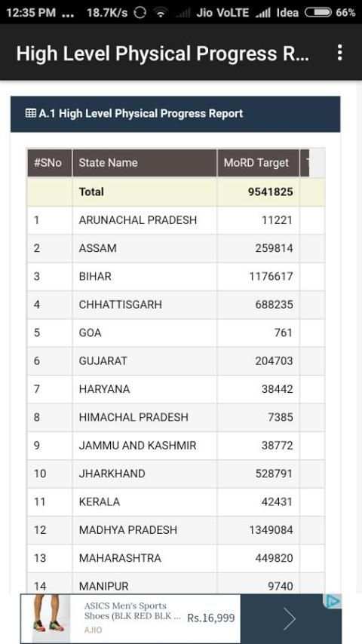The height and width of the screenshot is (644, 362).
Task: Click the table icon beside A.1 report title
Action: click(30, 113)
